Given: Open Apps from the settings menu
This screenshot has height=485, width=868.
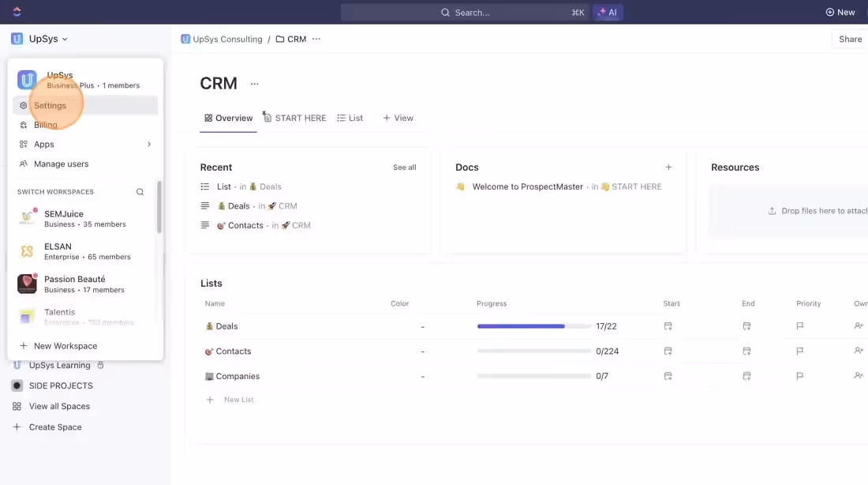Looking at the screenshot, I should pos(44,144).
